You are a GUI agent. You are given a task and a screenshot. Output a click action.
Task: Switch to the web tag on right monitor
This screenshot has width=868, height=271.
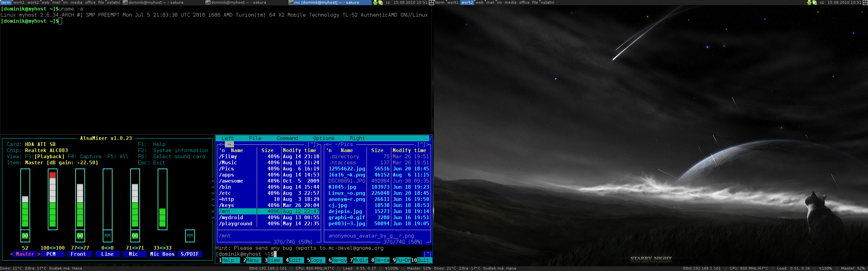(479, 2)
